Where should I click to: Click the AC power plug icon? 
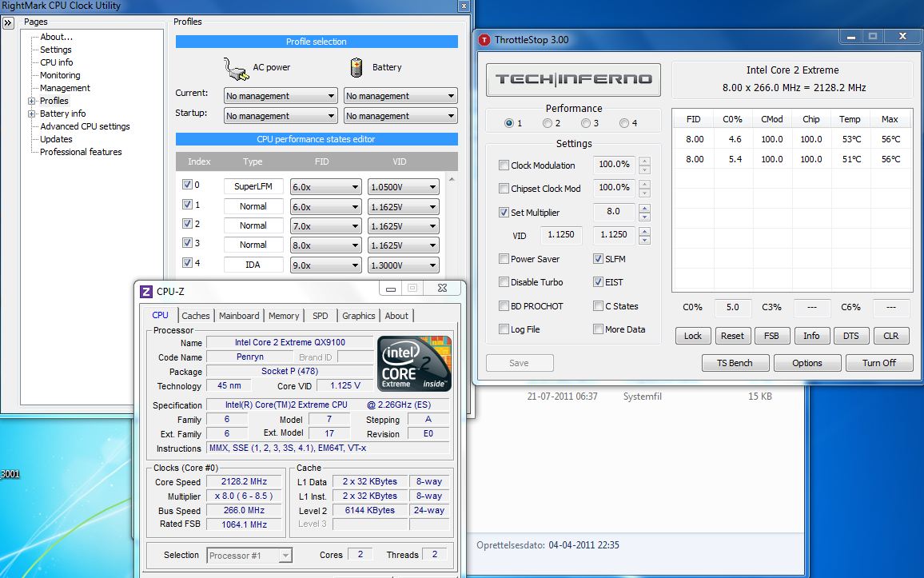pyautogui.click(x=237, y=69)
